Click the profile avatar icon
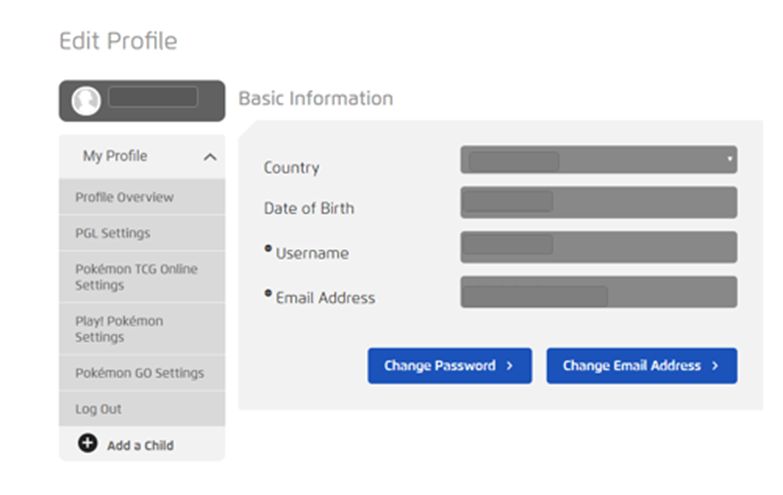Viewport: 783px width, 495px height. coord(86,101)
